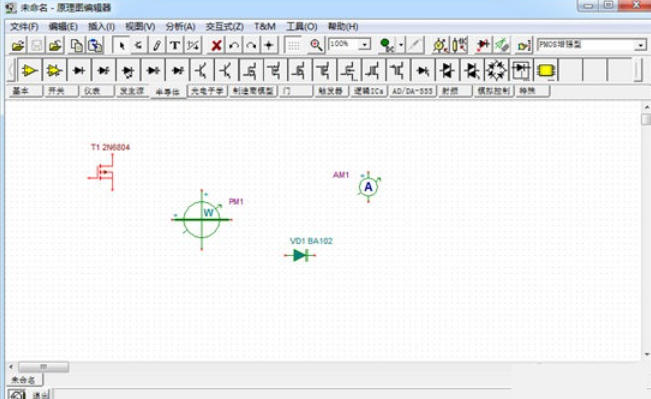This screenshot has width=651, height=399.
Task: Place the plain diode component
Action: [x=78, y=70]
